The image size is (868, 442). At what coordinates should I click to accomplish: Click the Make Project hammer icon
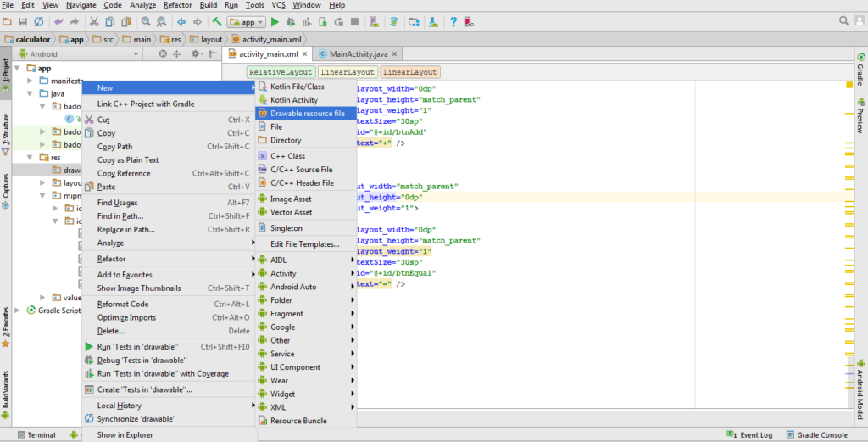pyautogui.click(x=218, y=21)
